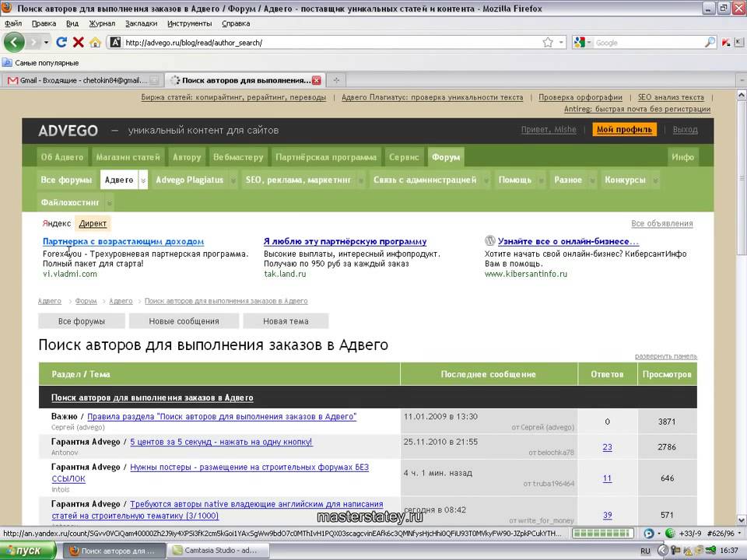
Task: Click the Google search input field
Action: click(648, 42)
